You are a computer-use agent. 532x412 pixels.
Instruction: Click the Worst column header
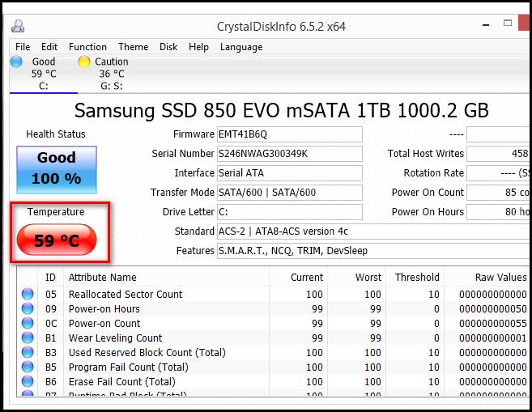pos(356,277)
